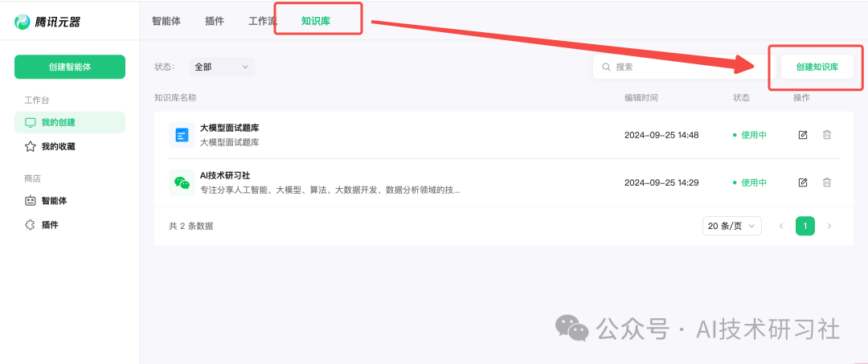Switch to the 工作流 tab
This screenshot has height=364, width=868.
(262, 22)
